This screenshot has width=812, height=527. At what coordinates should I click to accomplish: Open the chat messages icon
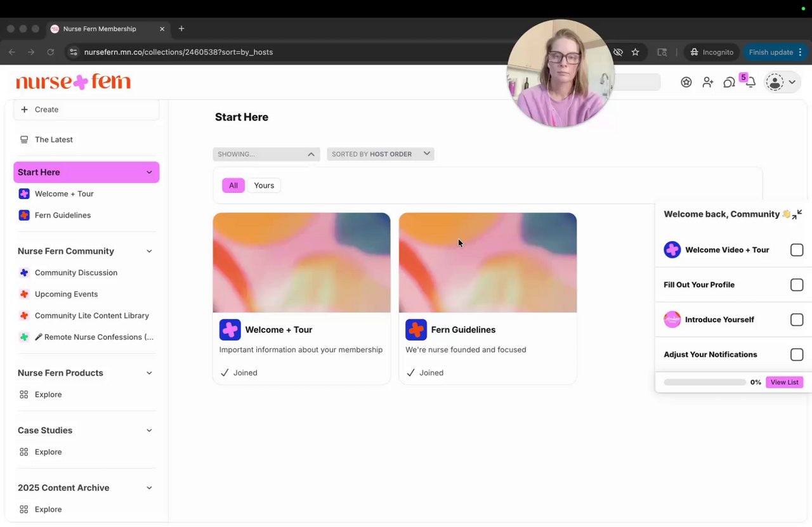pos(730,82)
